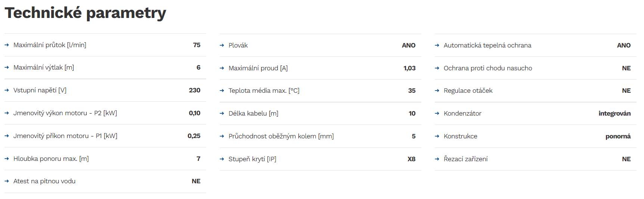Click the Jmenovitý výkon motoru - P2 label
Image resolution: width=644 pixels, height=199 pixels.
[65, 113]
